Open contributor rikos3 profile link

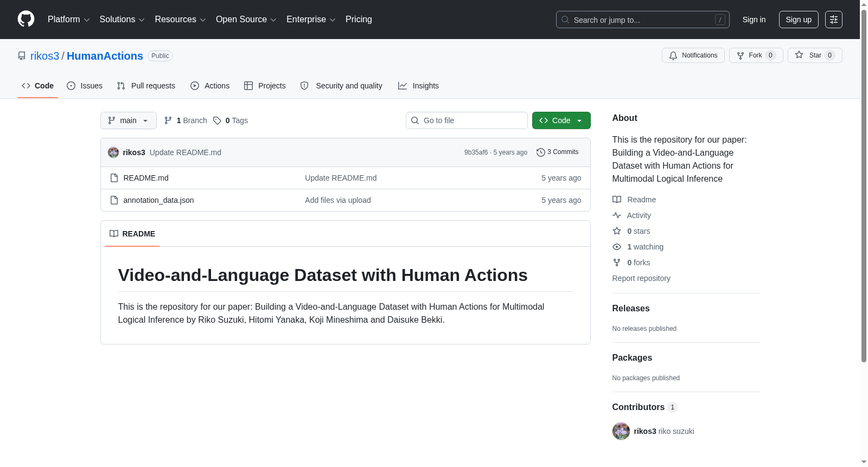[645, 431]
